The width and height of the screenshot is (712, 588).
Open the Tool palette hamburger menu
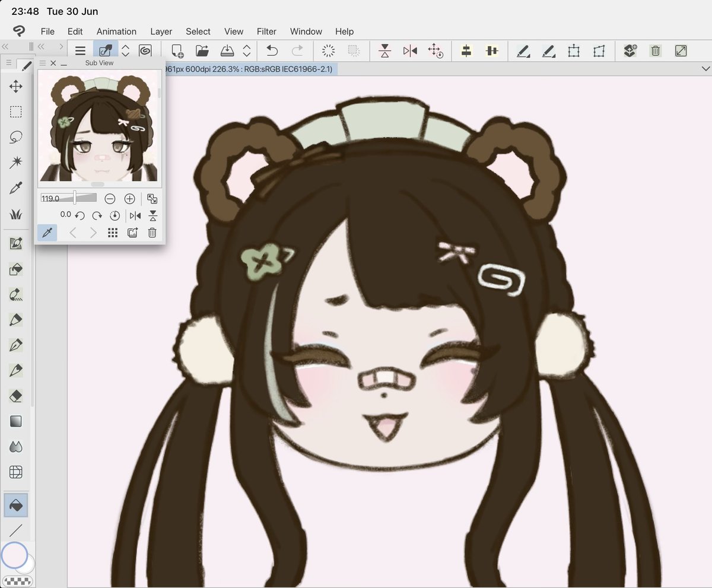coord(8,62)
